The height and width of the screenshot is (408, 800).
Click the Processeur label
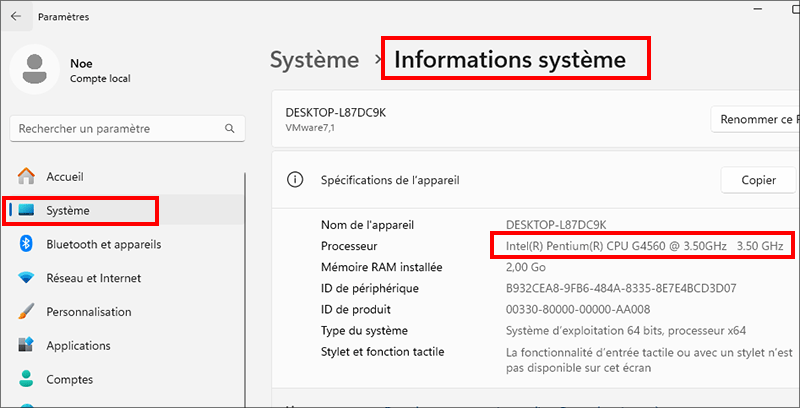click(349, 246)
